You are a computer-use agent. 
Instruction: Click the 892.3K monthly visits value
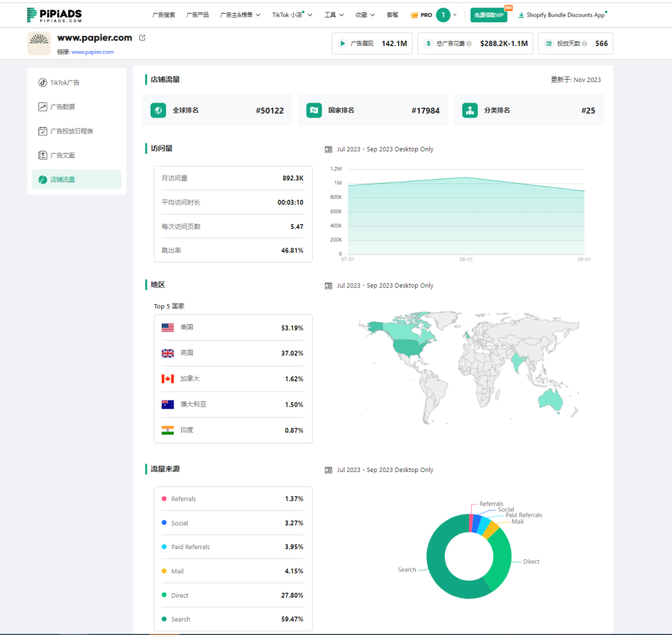click(292, 178)
